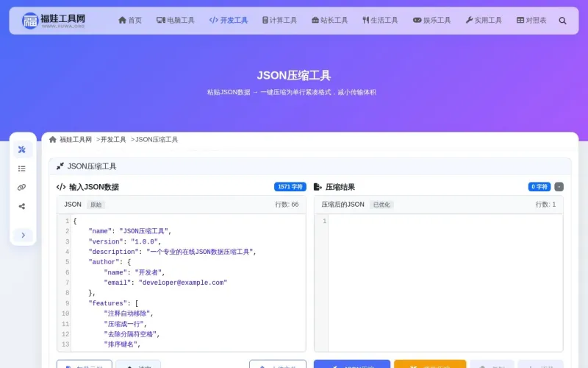Click the tools icon at top of left sidebar

[22, 149]
